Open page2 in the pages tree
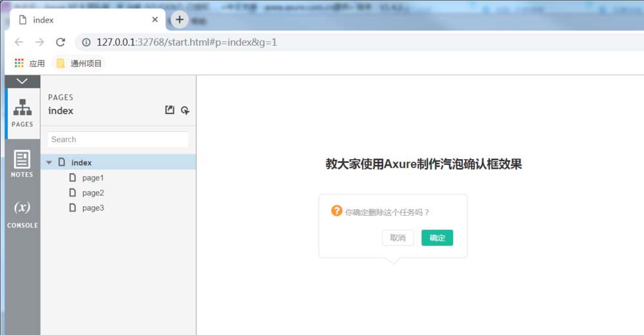 (93, 193)
